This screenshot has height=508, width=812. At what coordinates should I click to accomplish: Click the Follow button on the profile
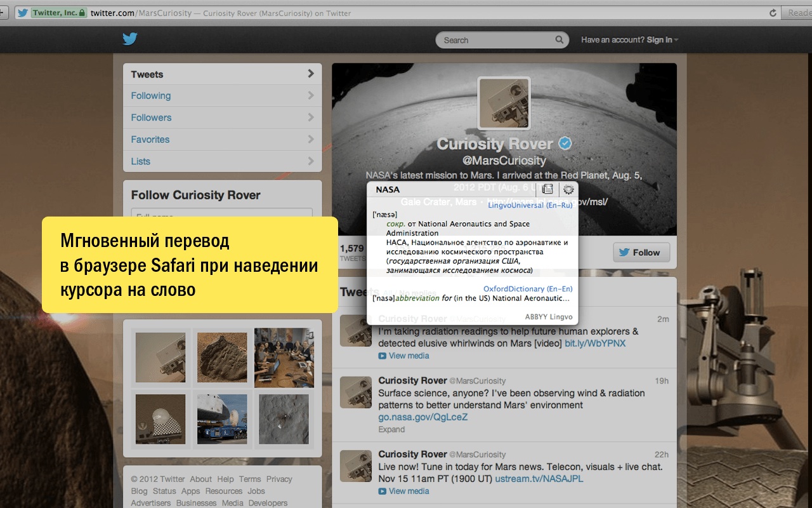[x=640, y=252]
